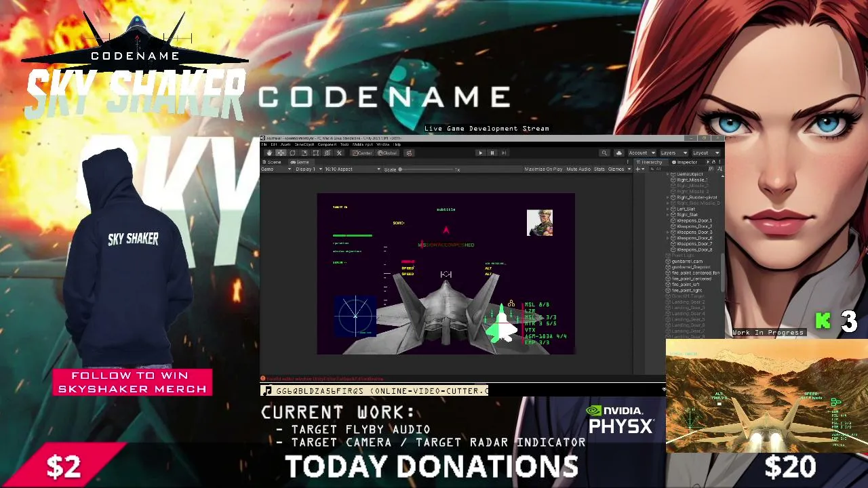
Task: Open the File menu
Action: click(264, 144)
